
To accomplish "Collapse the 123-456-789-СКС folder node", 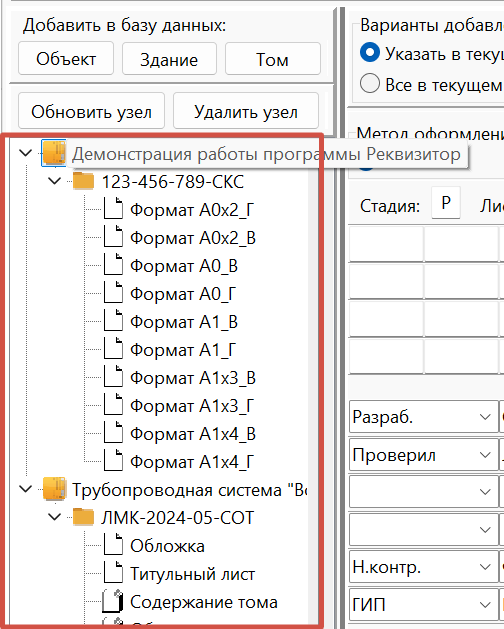I will click(55, 181).
